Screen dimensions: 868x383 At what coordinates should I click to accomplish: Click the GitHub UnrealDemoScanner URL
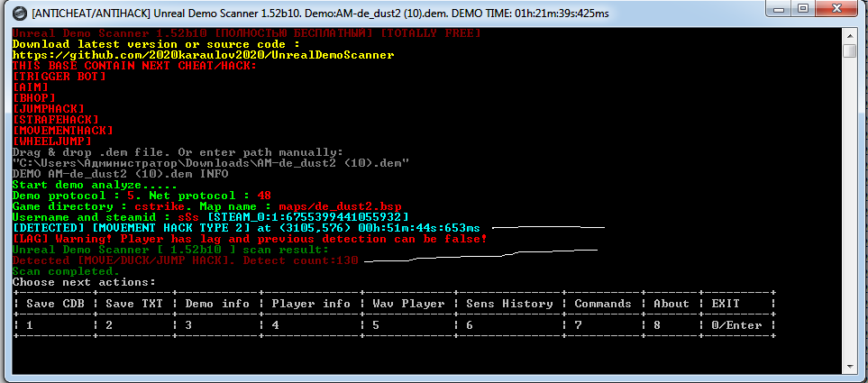203,55
